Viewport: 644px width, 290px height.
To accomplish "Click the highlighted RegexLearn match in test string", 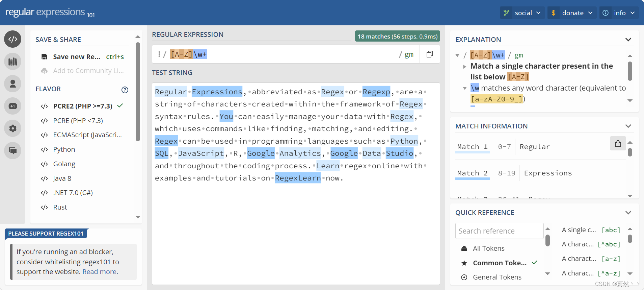I will click(298, 178).
